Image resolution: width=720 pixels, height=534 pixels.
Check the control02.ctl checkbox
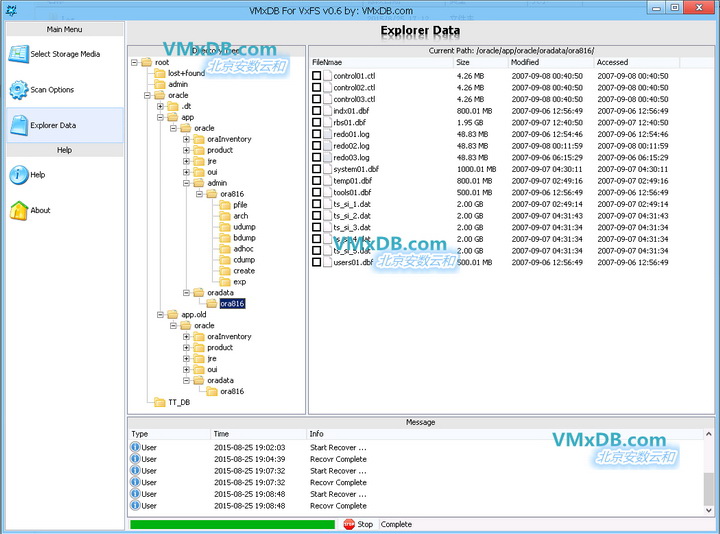point(316,87)
